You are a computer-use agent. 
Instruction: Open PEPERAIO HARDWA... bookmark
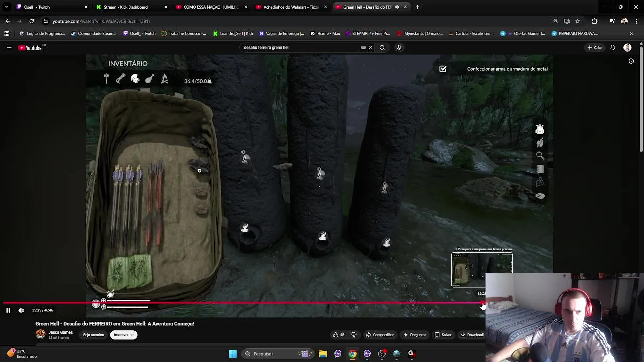click(x=575, y=34)
